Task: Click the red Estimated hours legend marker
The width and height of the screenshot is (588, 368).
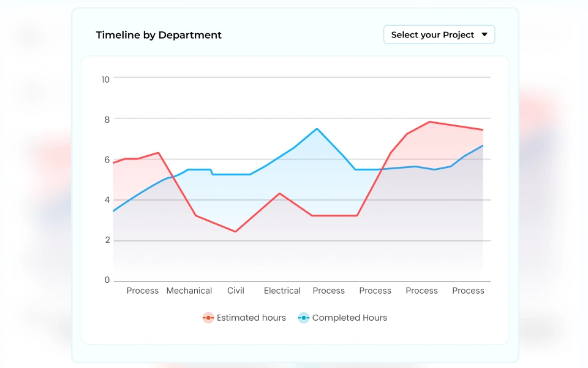Action: pos(208,318)
